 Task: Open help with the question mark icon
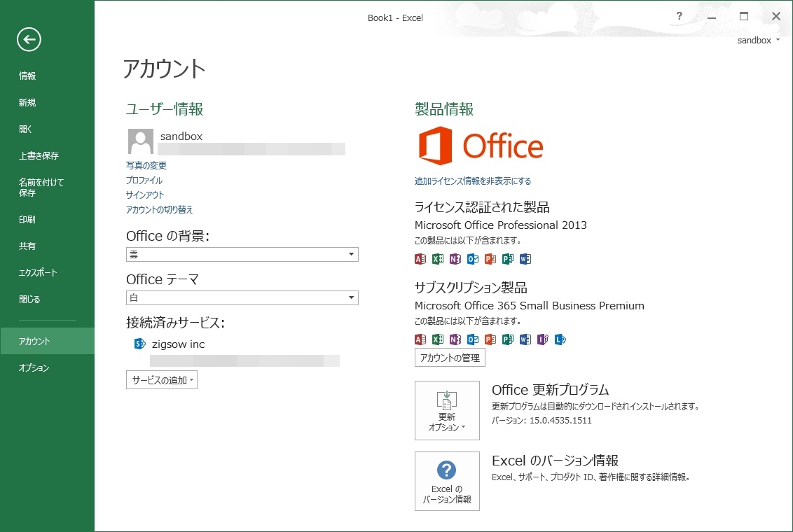pos(680,16)
